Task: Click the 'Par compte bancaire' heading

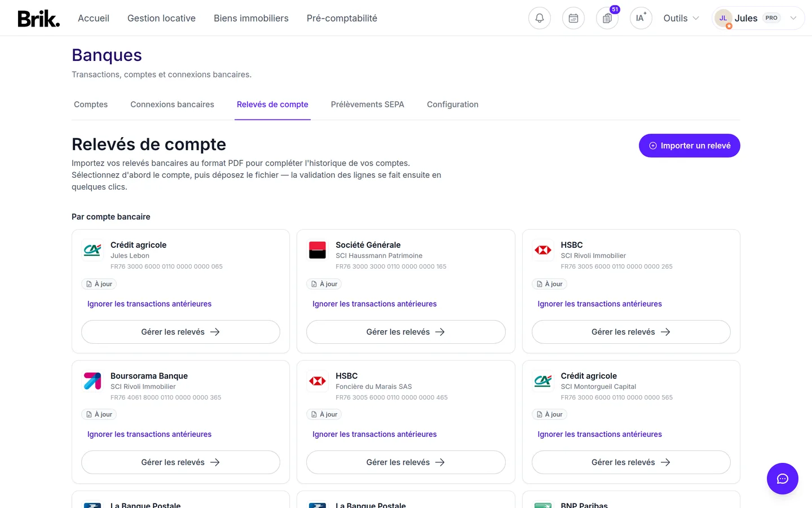Action: pos(111,217)
